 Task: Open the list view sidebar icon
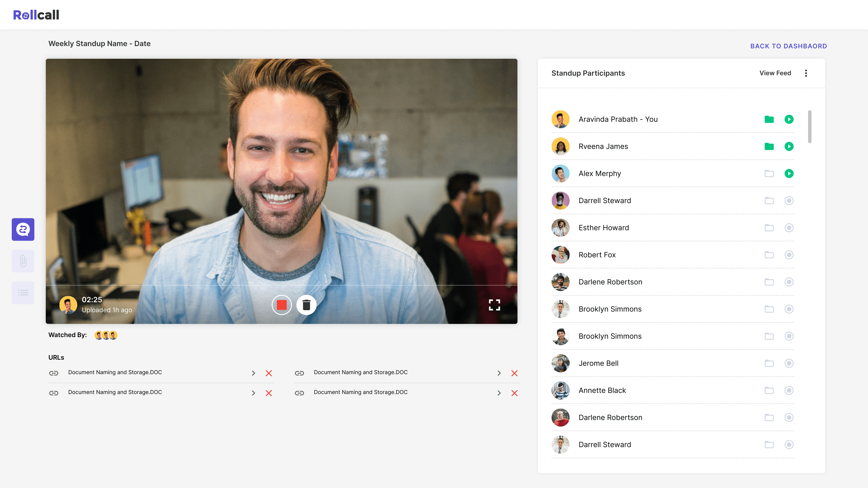pyautogui.click(x=23, y=293)
